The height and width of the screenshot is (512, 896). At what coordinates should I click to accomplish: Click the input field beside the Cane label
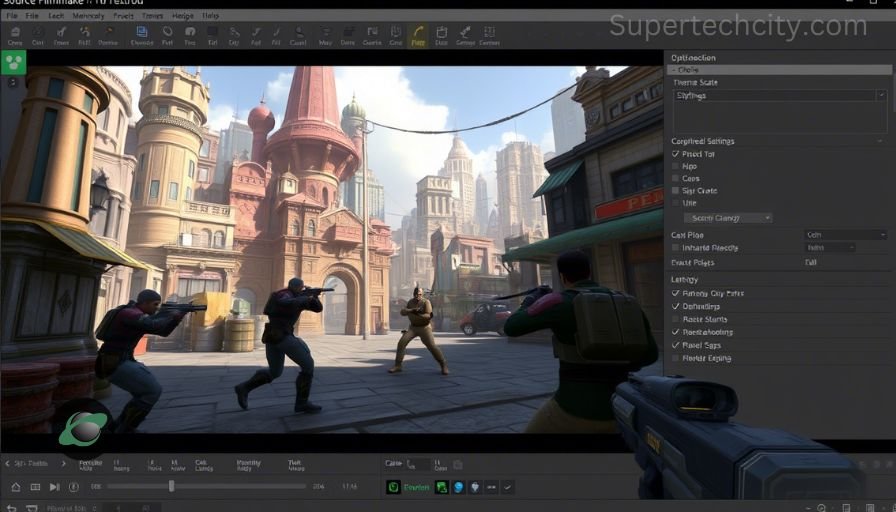coord(418,465)
